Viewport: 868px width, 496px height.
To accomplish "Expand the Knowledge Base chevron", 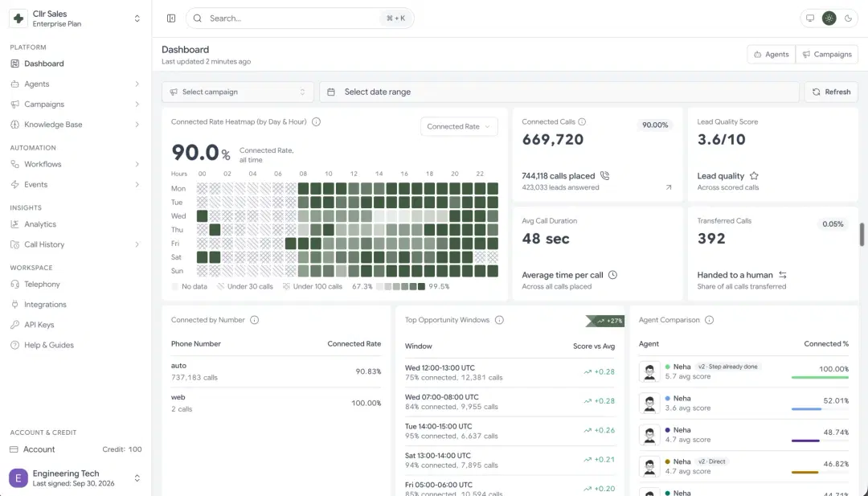I will click(x=137, y=125).
